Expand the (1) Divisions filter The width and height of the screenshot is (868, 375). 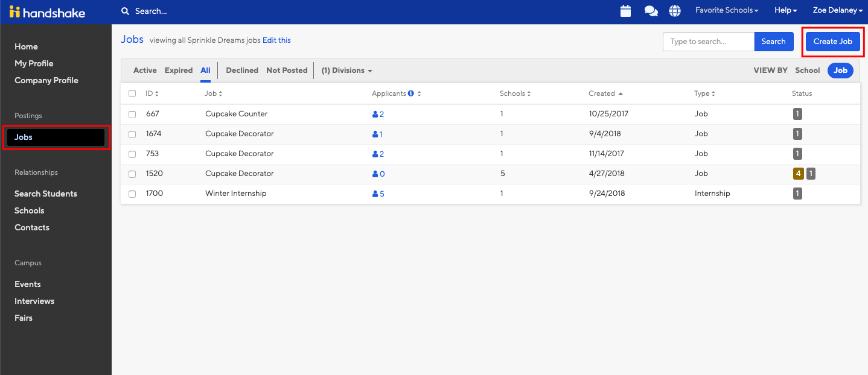point(346,71)
